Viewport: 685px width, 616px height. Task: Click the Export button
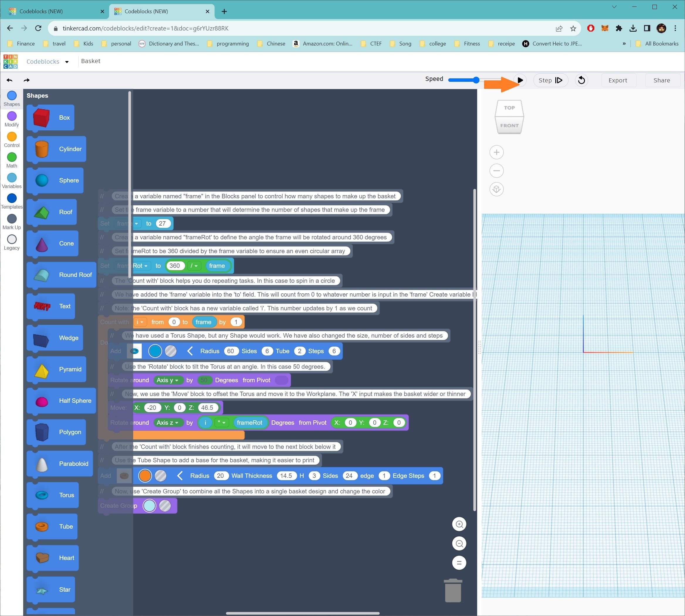pyautogui.click(x=618, y=80)
